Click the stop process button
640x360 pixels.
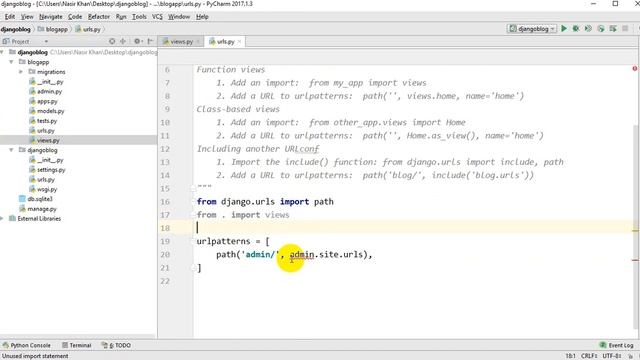click(x=625, y=29)
